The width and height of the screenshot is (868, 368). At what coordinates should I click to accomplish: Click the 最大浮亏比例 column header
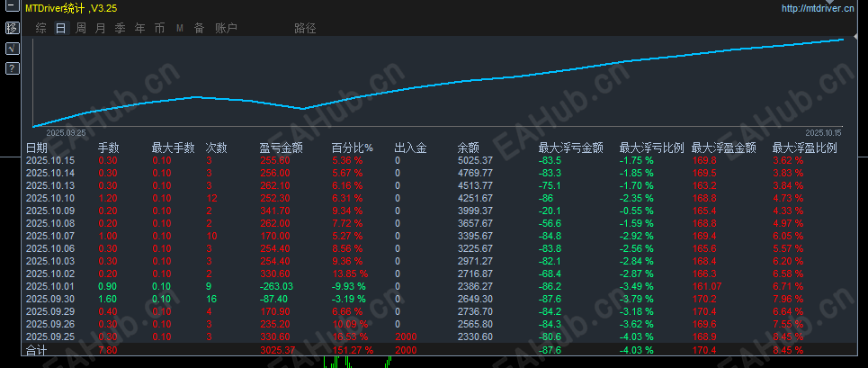[652, 148]
